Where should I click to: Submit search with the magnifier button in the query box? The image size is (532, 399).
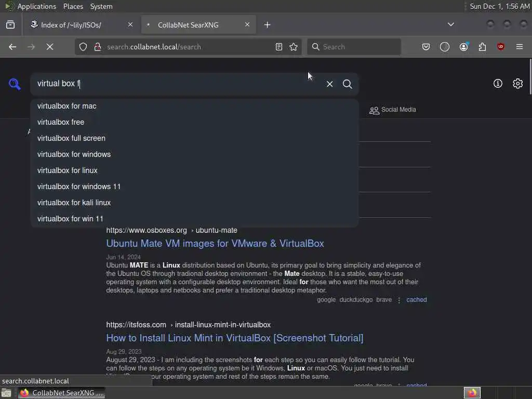348,84
